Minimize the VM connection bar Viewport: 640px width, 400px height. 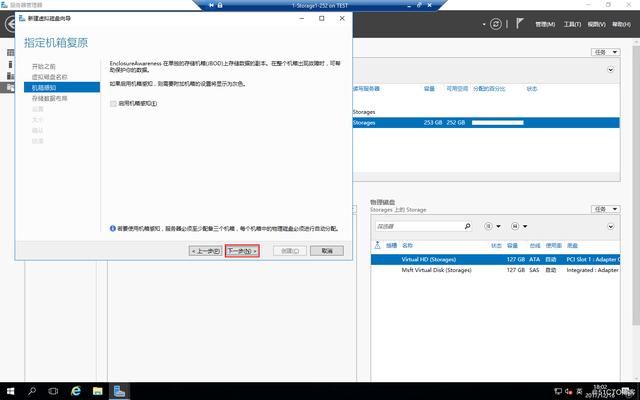pyautogui.click(x=409, y=6)
